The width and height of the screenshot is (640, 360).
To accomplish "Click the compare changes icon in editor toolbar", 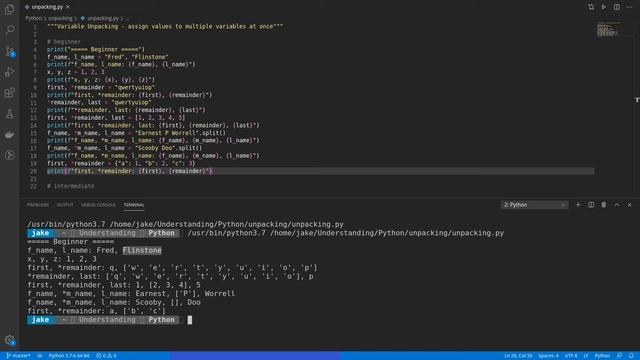I will coord(591,7).
